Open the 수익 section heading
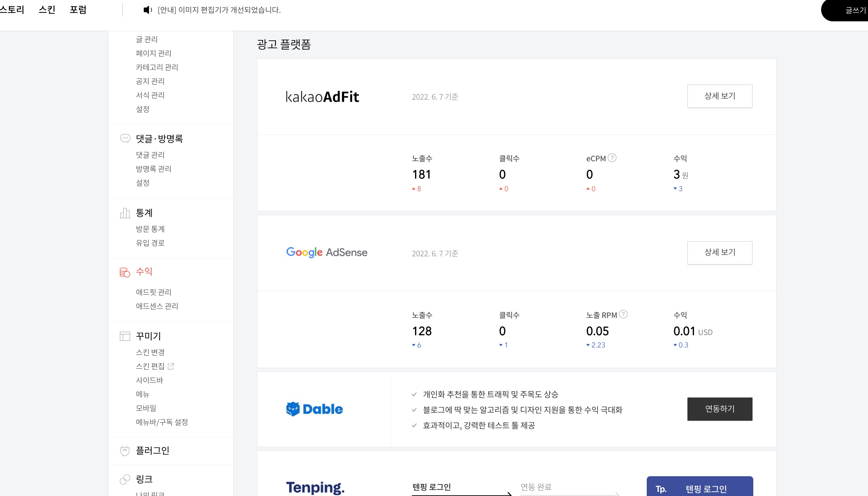The image size is (868, 496). tap(144, 271)
